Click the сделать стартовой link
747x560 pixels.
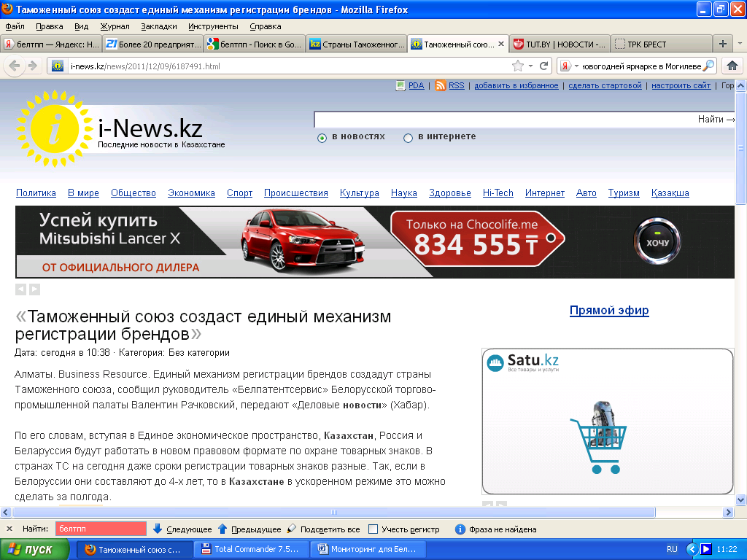tap(605, 86)
